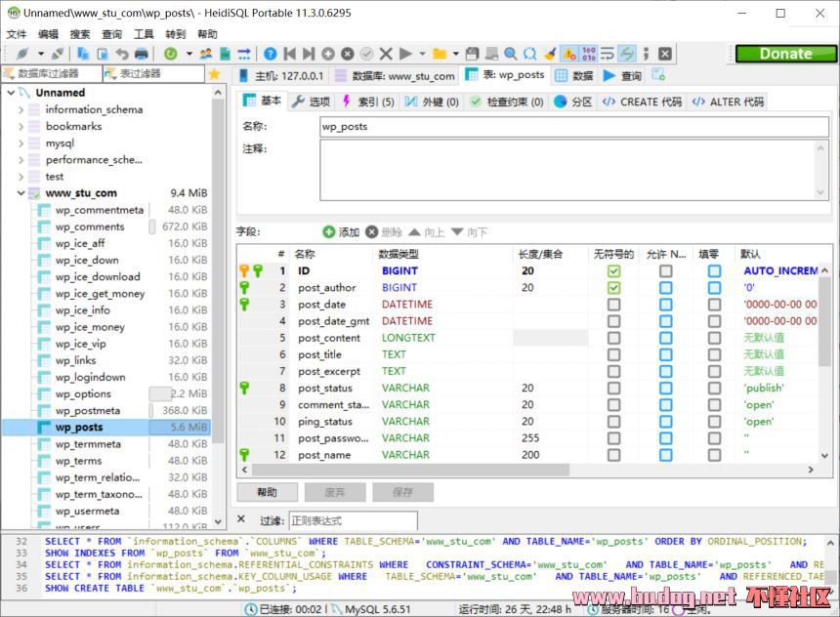Click the insert row plus icon
Image resolution: width=840 pixels, height=617 pixels.
(x=328, y=54)
